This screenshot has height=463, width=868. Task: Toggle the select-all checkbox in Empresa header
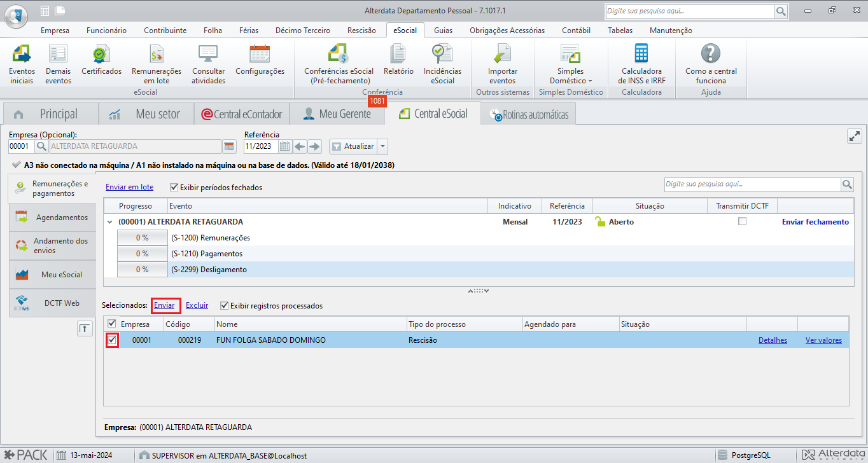pyautogui.click(x=112, y=324)
